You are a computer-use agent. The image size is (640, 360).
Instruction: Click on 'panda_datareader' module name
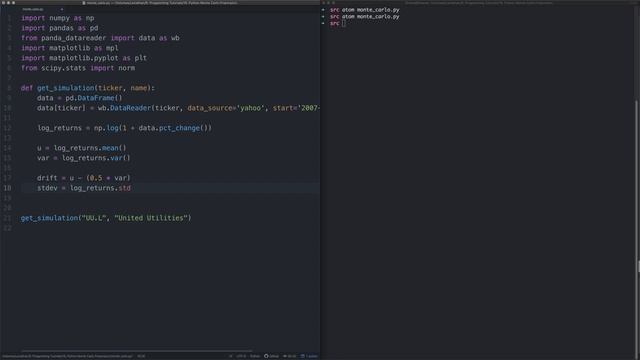pyautogui.click(x=73, y=38)
